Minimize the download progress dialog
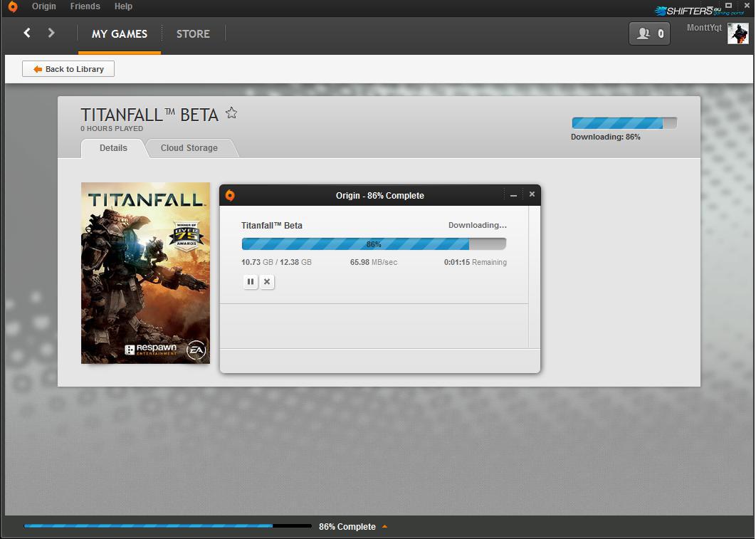The height and width of the screenshot is (539, 756). pyautogui.click(x=513, y=195)
